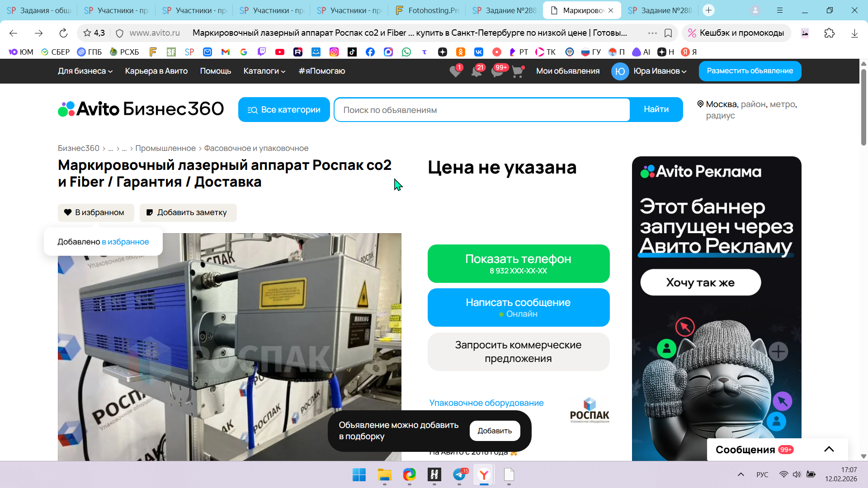Open Avito notifications bell icon

coord(476,71)
